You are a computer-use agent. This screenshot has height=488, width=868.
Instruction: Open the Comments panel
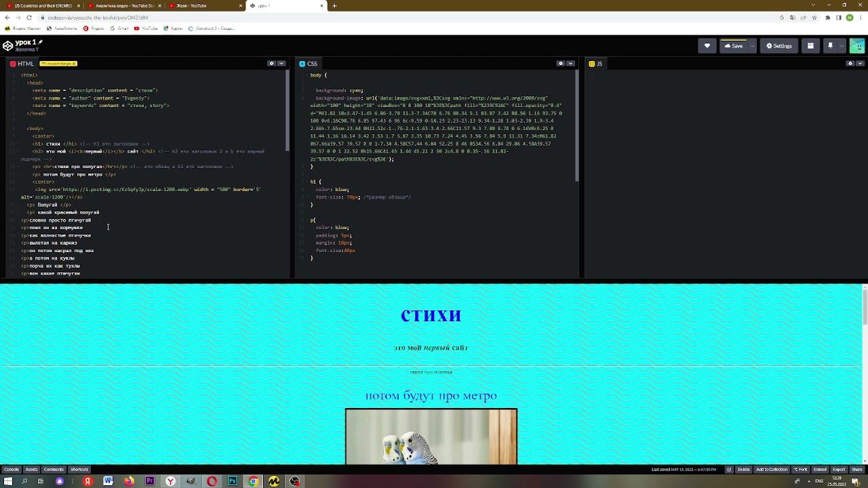pos(54,469)
